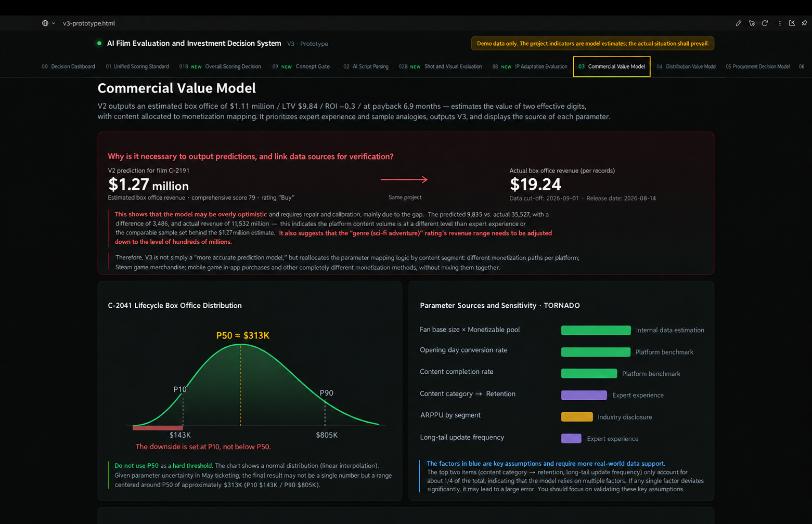Open the 01B Overall Scoring Decision tab
This screenshot has height=524, width=812.
tap(220, 67)
